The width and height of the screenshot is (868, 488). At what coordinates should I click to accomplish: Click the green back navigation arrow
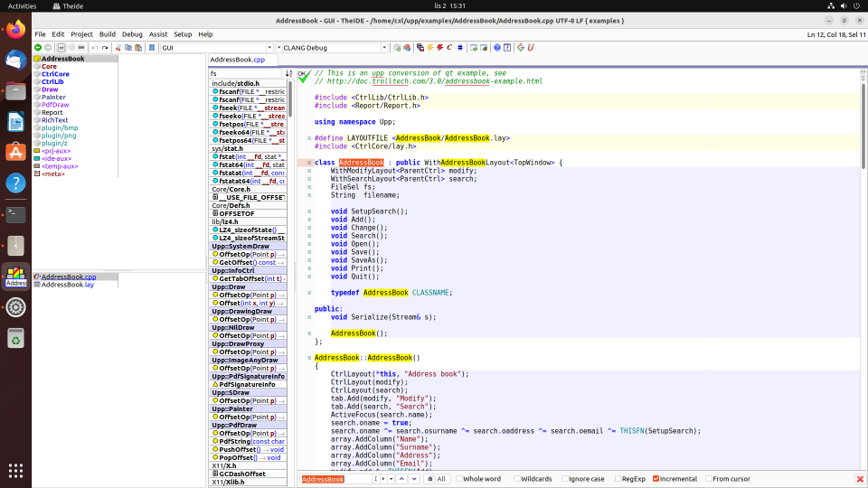(37, 47)
